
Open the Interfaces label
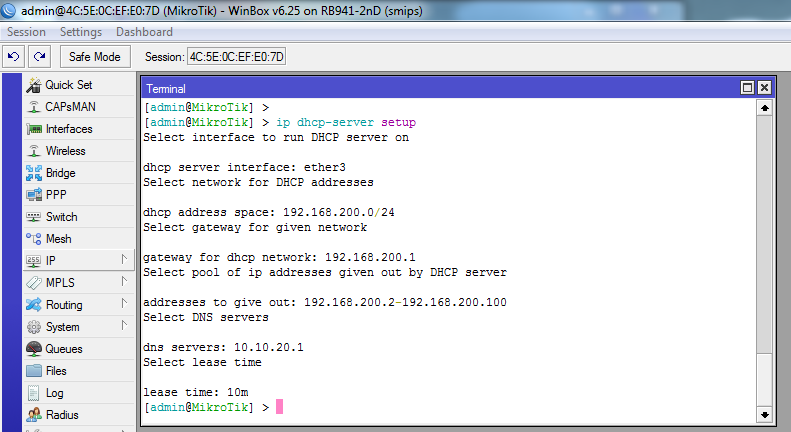pyautogui.click(x=69, y=129)
